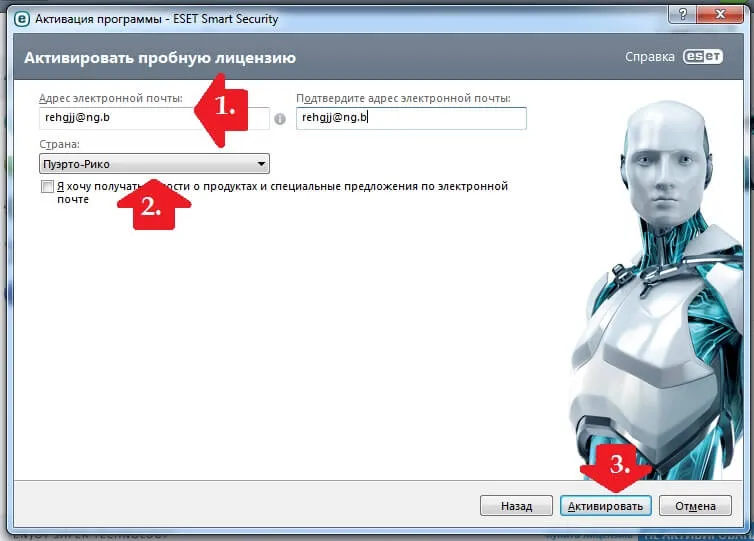The image size is (754, 541).
Task: Click into the email address field
Action: point(154,118)
